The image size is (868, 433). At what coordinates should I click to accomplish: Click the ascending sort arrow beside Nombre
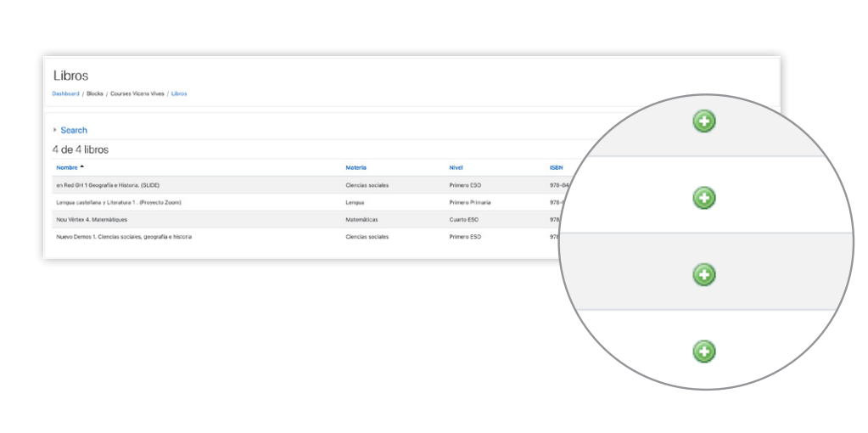coord(82,166)
